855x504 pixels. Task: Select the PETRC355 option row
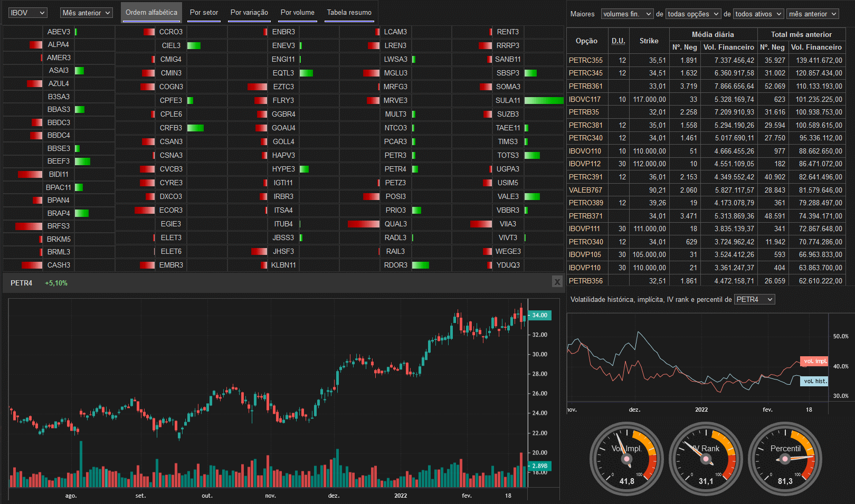tap(586, 61)
